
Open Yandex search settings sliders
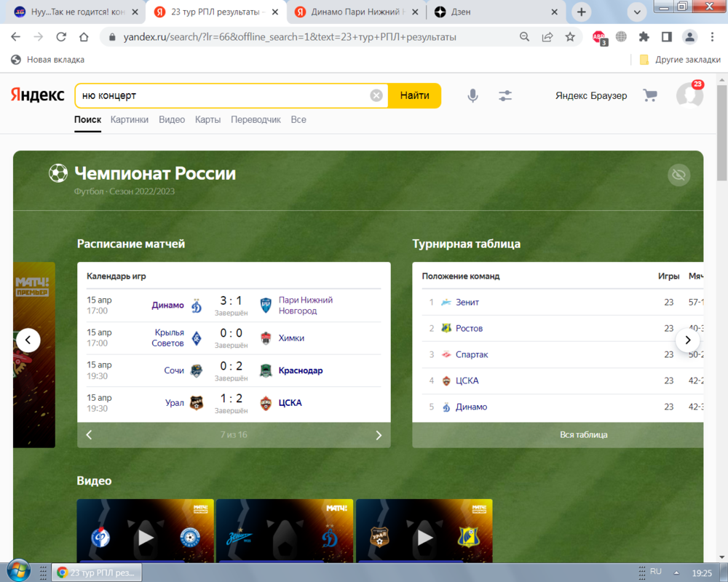coord(505,95)
